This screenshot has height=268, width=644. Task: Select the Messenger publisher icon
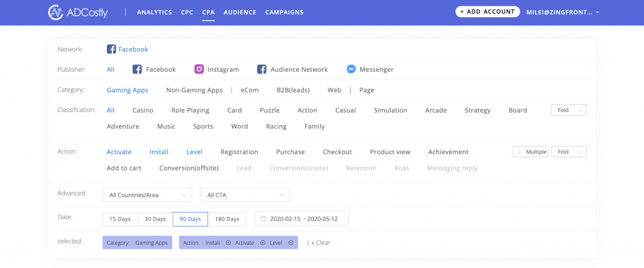[351, 69]
